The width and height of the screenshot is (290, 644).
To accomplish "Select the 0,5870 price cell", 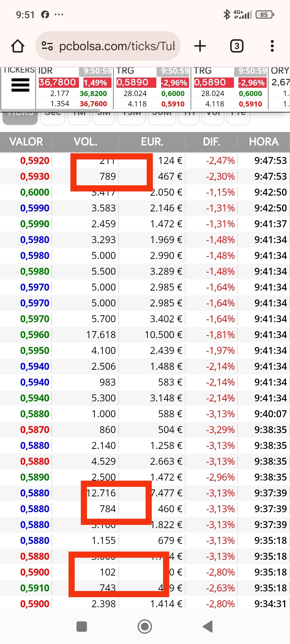I will coord(35,430).
